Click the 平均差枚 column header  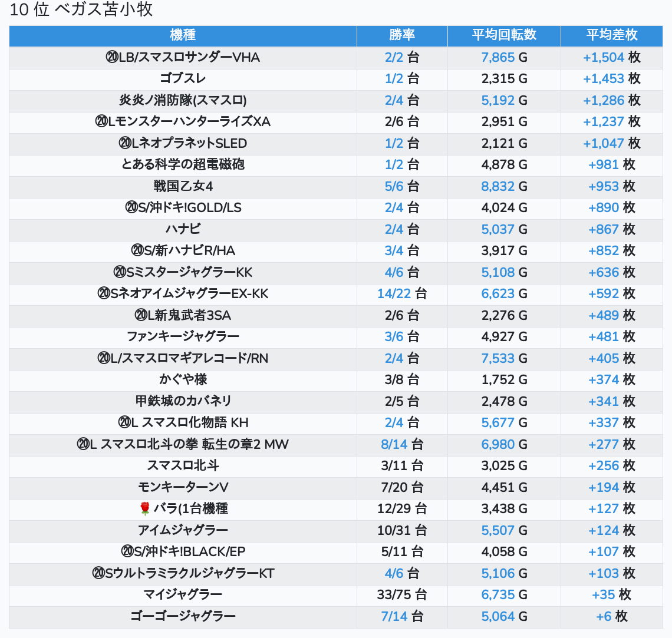pyautogui.click(x=611, y=35)
